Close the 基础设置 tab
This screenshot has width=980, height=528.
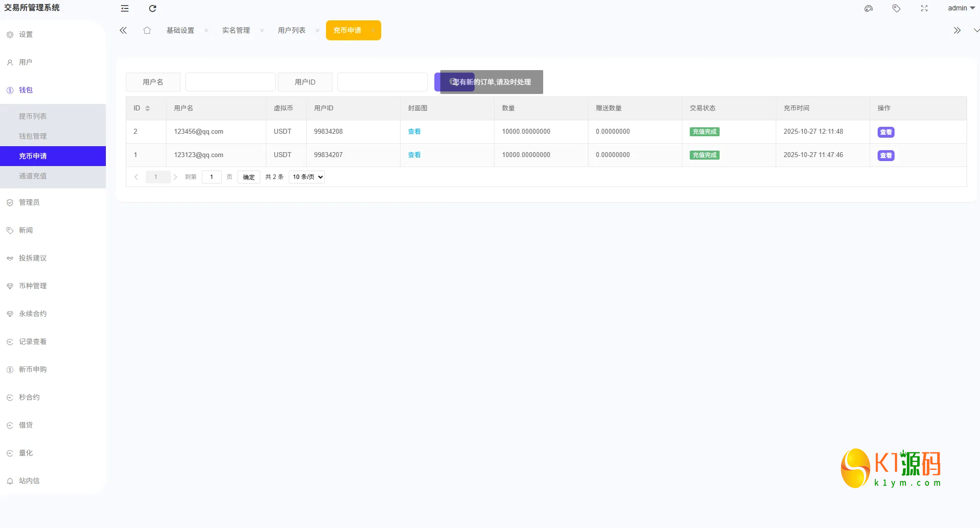(x=206, y=31)
